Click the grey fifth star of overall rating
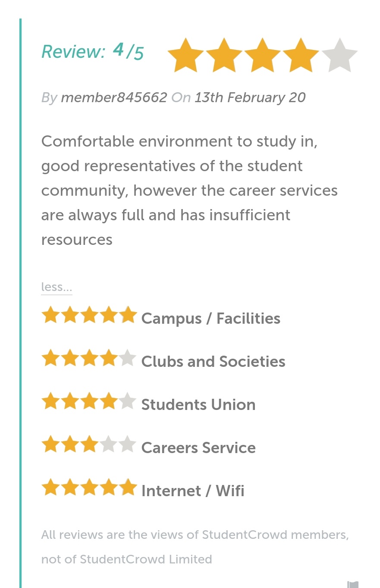This screenshot has width=380, height=588. click(x=339, y=55)
